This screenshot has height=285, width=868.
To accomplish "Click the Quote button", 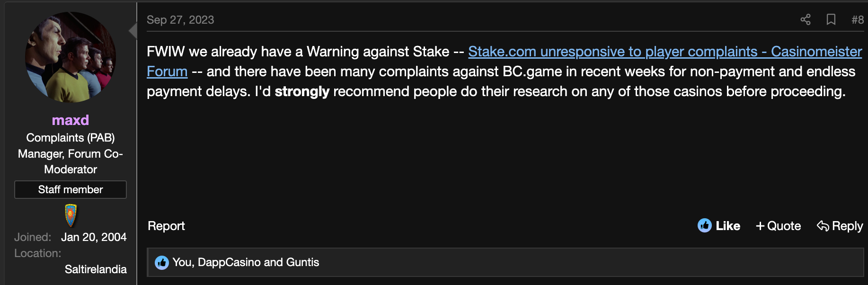I will click(779, 226).
